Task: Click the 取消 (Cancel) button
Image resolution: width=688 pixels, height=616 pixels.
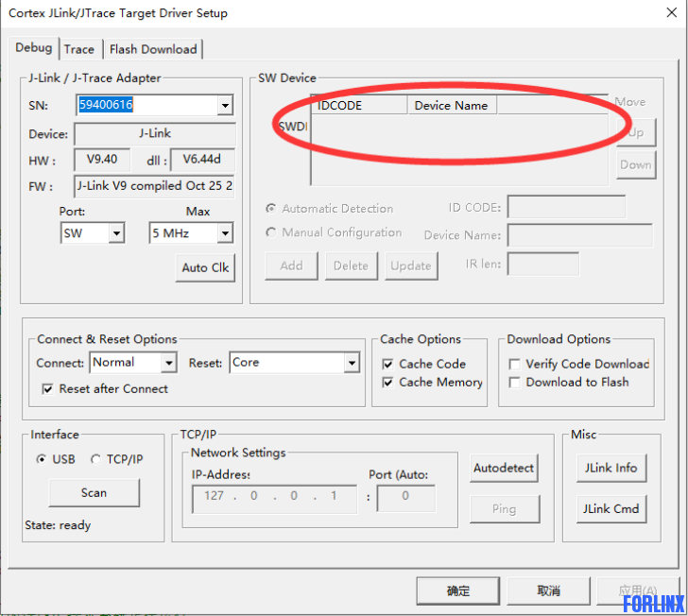Action: pos(548,591)
